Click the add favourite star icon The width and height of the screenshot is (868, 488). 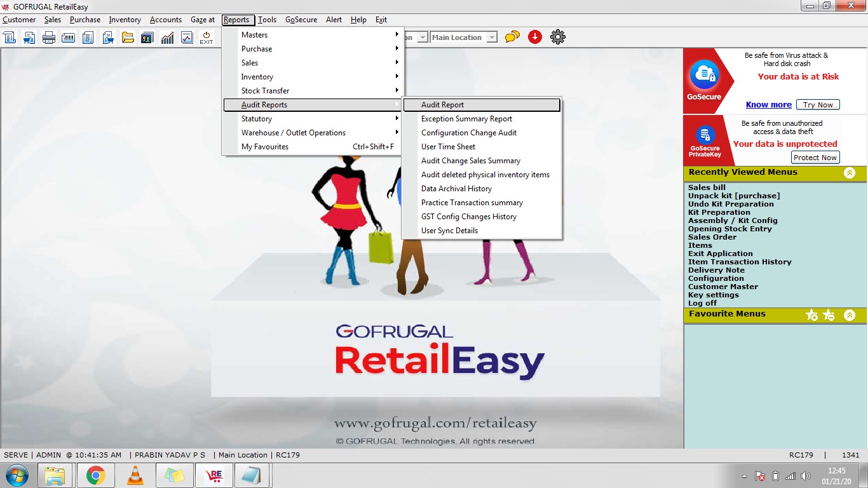[811, 315]
